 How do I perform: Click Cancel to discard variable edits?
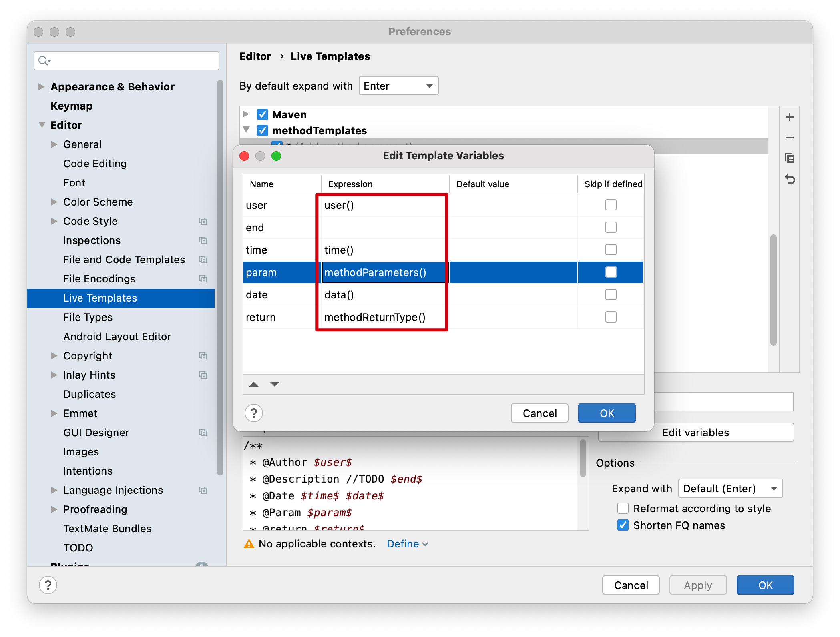click(539, 412)
